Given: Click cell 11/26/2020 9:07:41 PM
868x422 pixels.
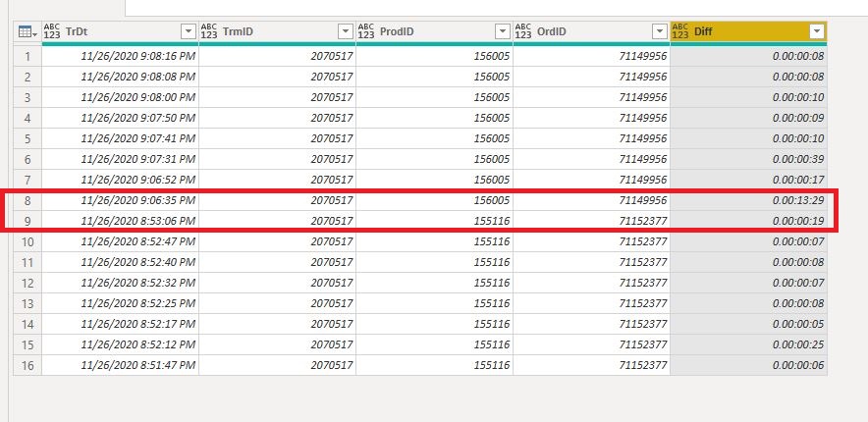Looking at the screenshot, I should 120,138.
